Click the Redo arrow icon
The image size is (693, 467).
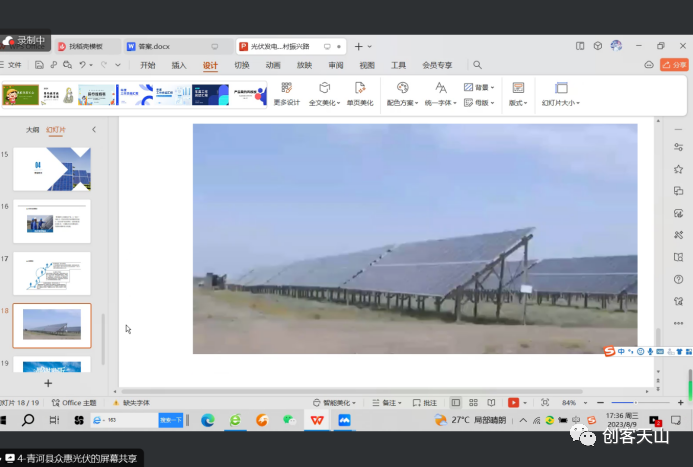pyautogui.click(x=104, y=65)
